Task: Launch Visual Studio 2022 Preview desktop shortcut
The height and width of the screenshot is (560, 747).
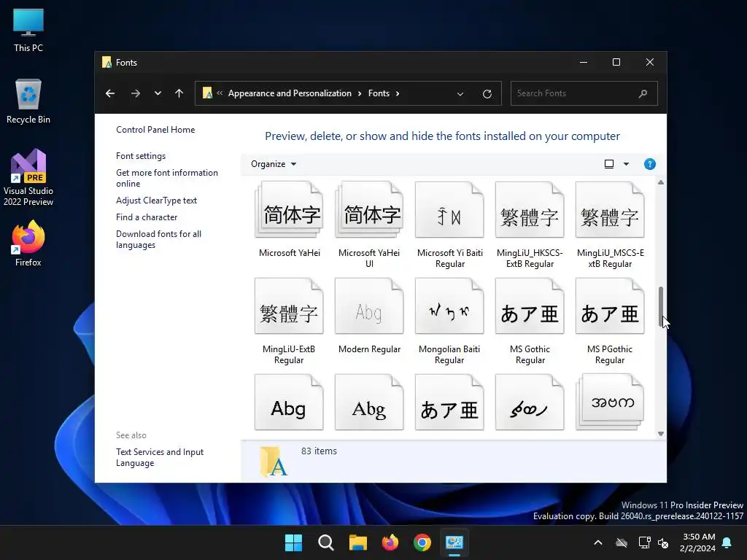Action: click(28, 177)
